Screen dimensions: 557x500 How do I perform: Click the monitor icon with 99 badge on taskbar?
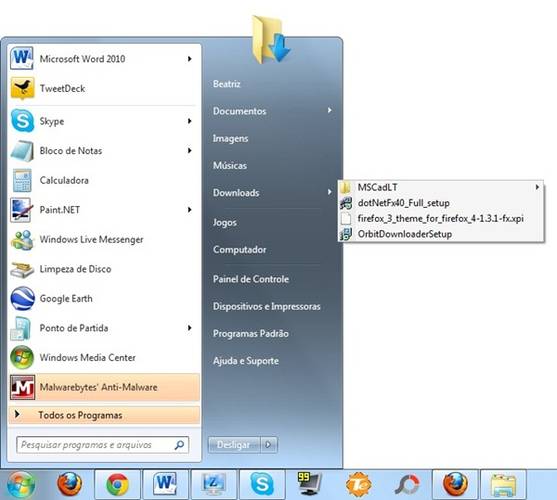coord(310,484)
